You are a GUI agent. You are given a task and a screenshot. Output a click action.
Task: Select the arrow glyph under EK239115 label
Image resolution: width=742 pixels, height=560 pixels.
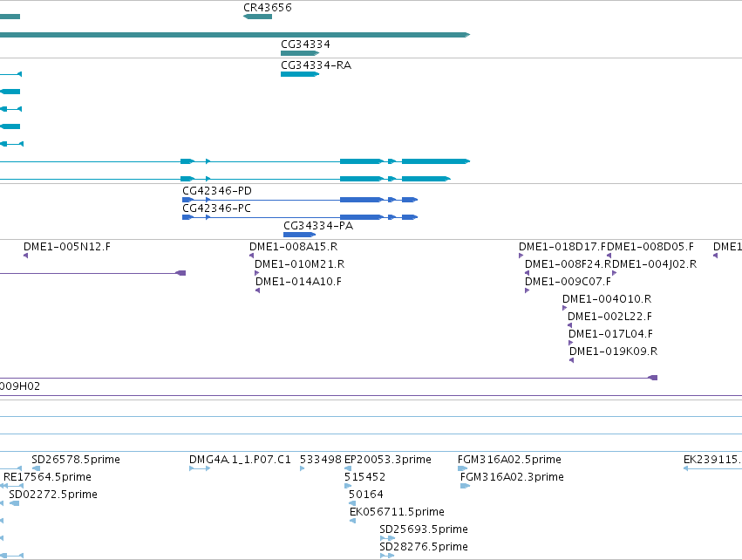[712, 468]
